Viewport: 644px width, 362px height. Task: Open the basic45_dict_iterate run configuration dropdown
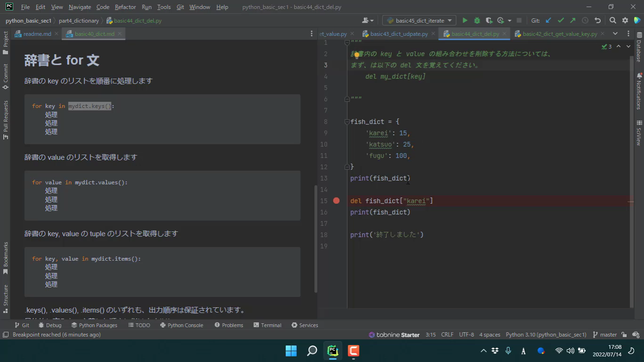419,20
